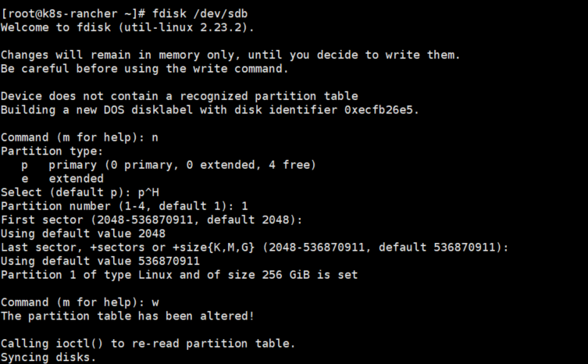
Task: Click the 'n' command after first prompt
Action: pyautogui.click(x=155, y=137)
